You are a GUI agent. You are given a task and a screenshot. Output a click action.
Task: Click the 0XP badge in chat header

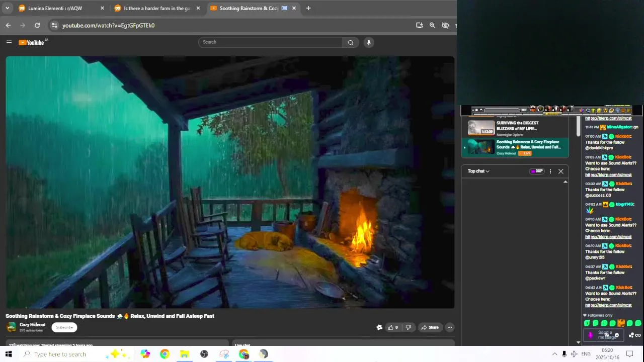tap(537, 171)
